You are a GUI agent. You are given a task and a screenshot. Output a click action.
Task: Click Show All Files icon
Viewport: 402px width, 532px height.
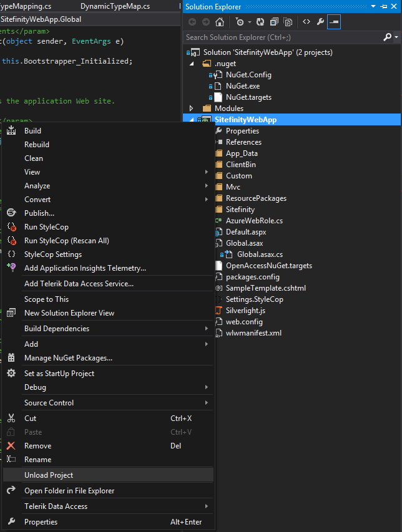pyautogui.click(x=288, y=22)
